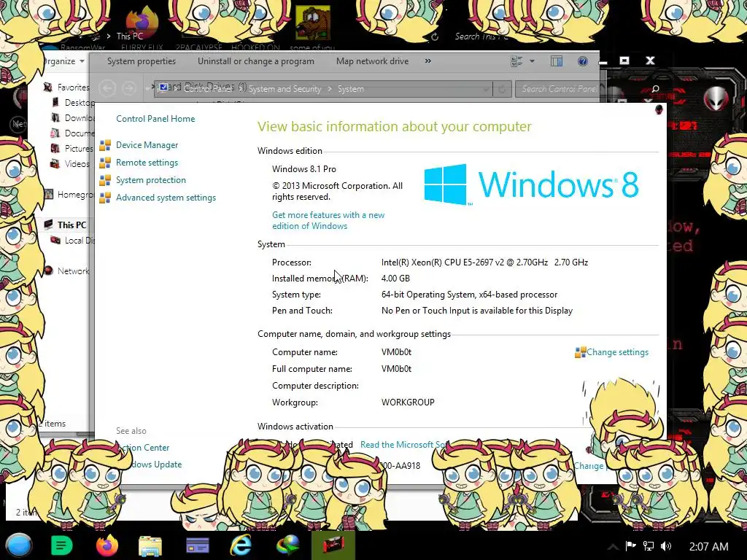This screenshot has height=560, width=747.
Task: Click Uninstall or change a program
Action: coord(256,61)
